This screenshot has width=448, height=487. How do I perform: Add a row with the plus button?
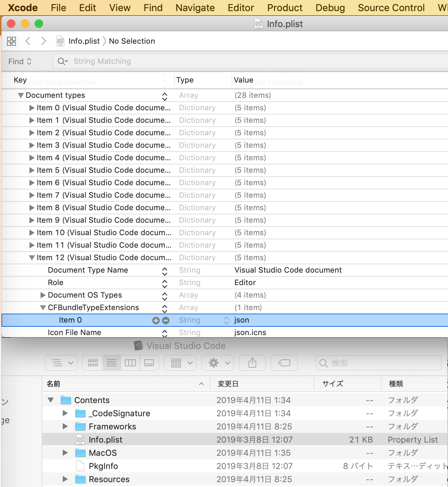(x=156, y=321)
